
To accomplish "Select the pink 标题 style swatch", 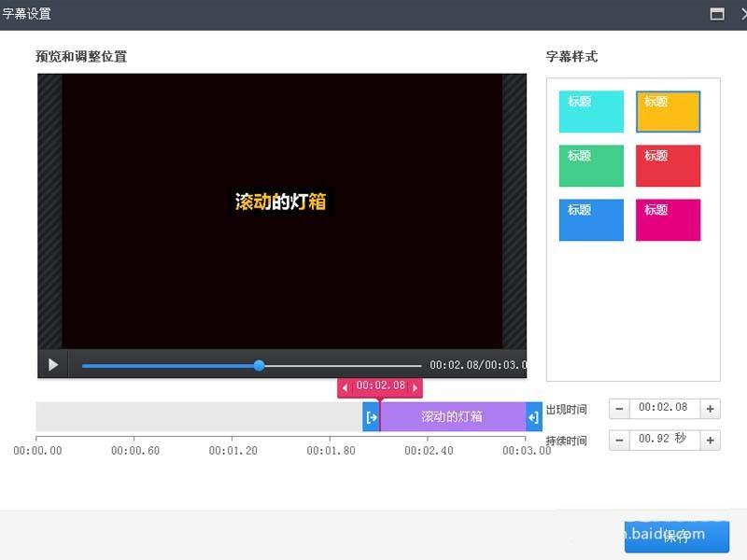I will 669,218.
